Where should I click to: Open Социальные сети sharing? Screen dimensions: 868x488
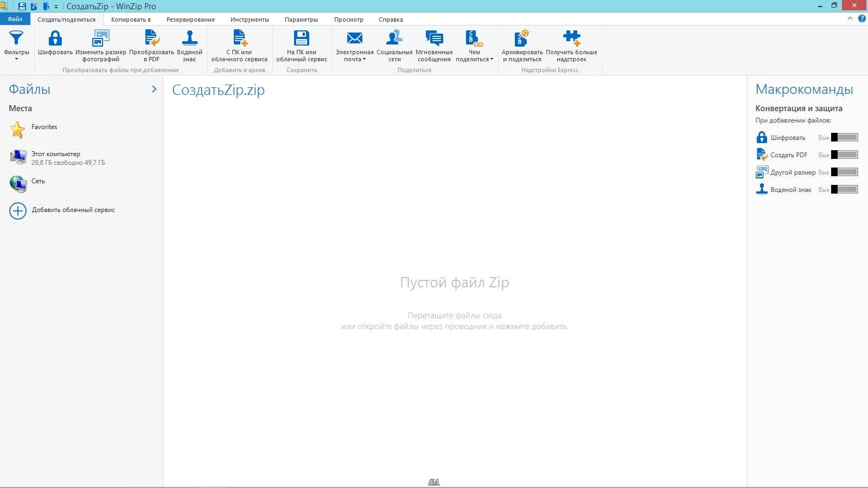click(x=394, y=46)
